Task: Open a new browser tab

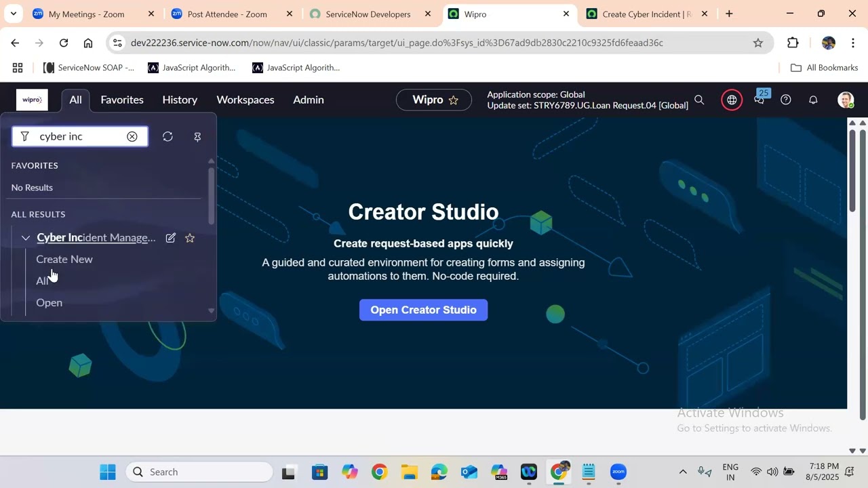Action: 729,14
